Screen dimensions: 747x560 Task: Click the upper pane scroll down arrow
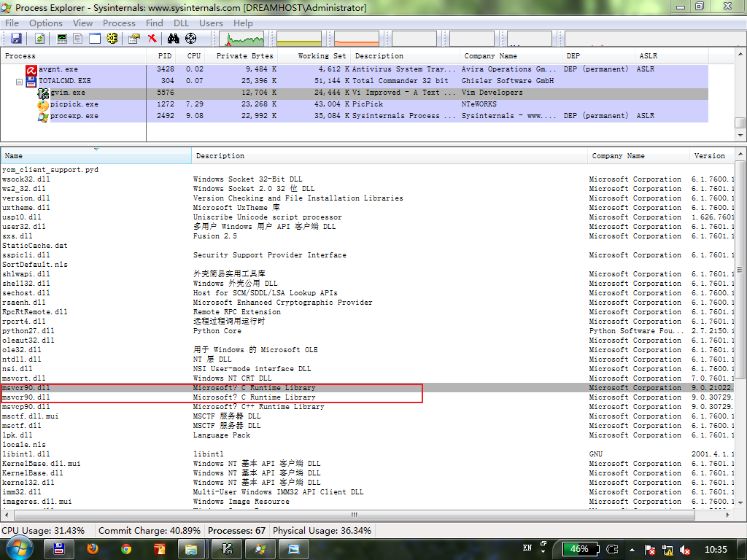tap(740, 136)
